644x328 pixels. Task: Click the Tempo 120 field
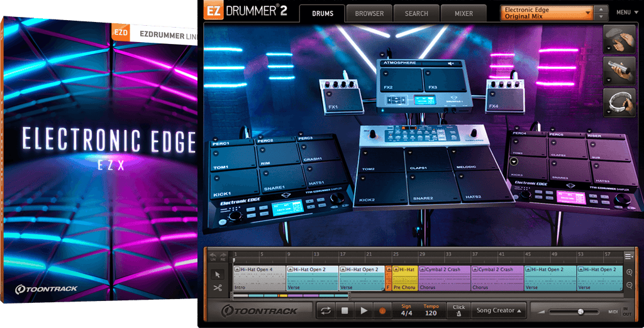(431, 311)
